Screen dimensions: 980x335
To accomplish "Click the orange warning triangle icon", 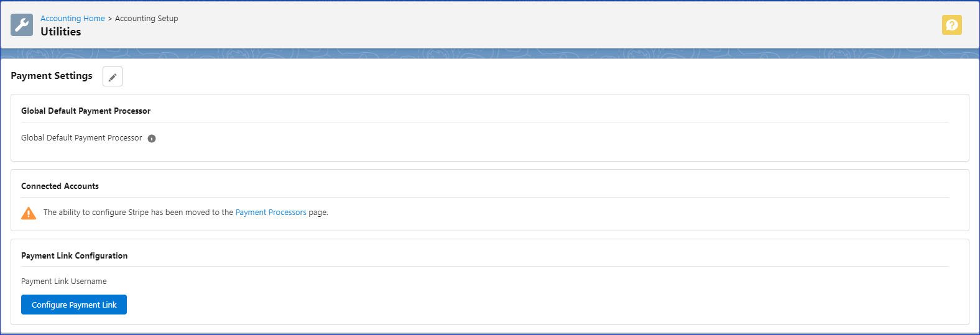I will (29, 213).
